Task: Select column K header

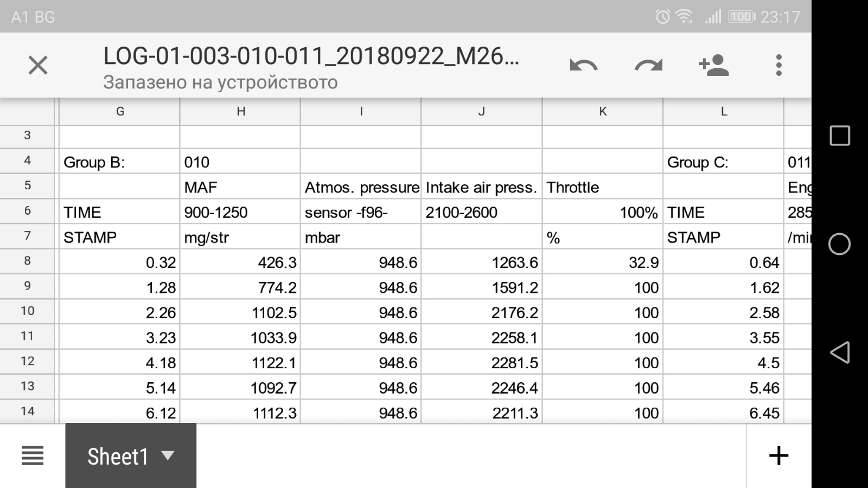Action: (602, 112)
